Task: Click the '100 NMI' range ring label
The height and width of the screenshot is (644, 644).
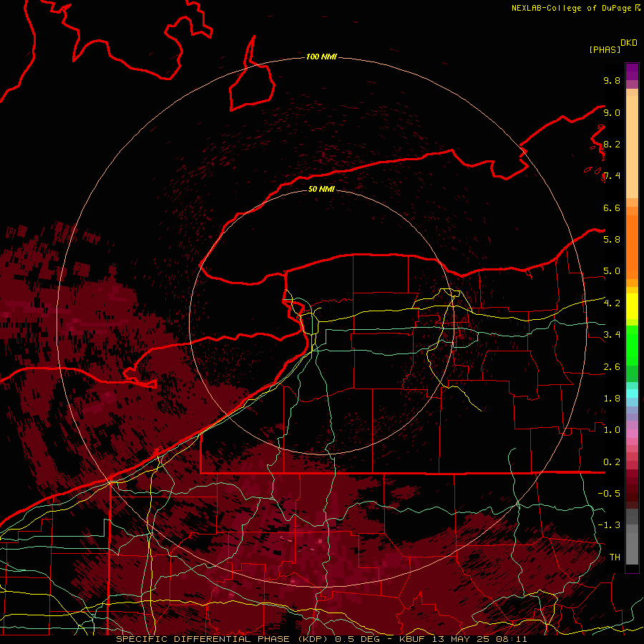Action: pos(321,57)
